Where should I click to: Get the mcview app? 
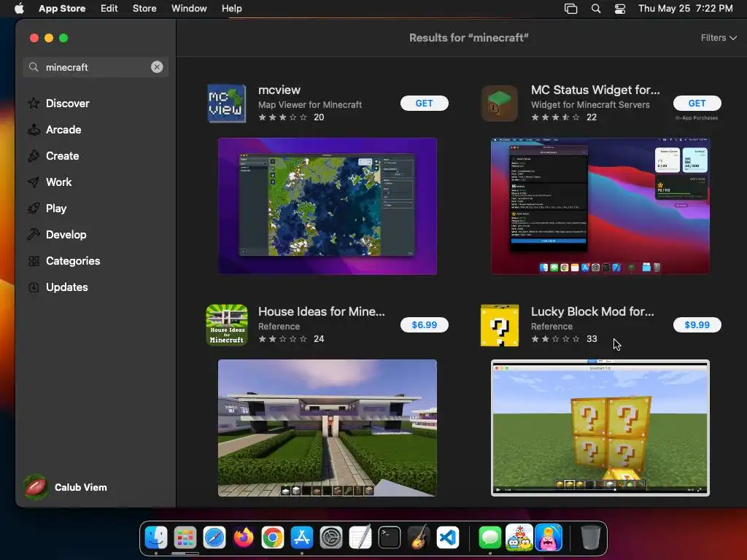click(424, 104)
